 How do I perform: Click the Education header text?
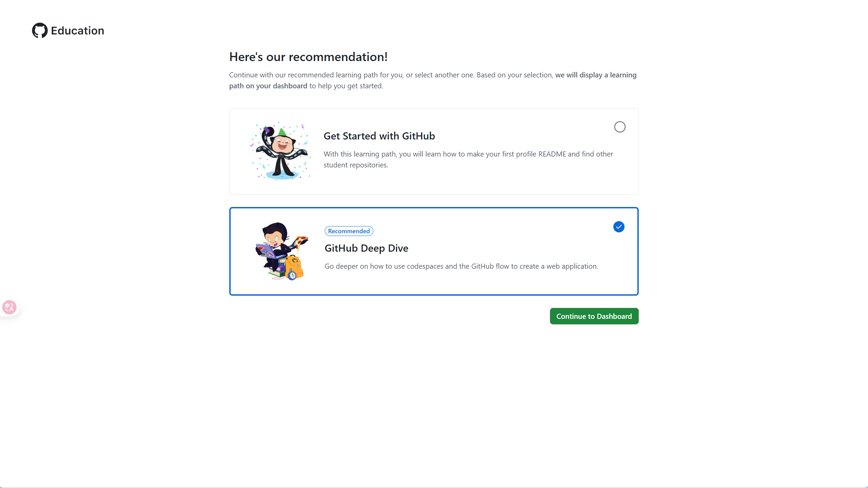pyautogui.click(x=77, y=31)
